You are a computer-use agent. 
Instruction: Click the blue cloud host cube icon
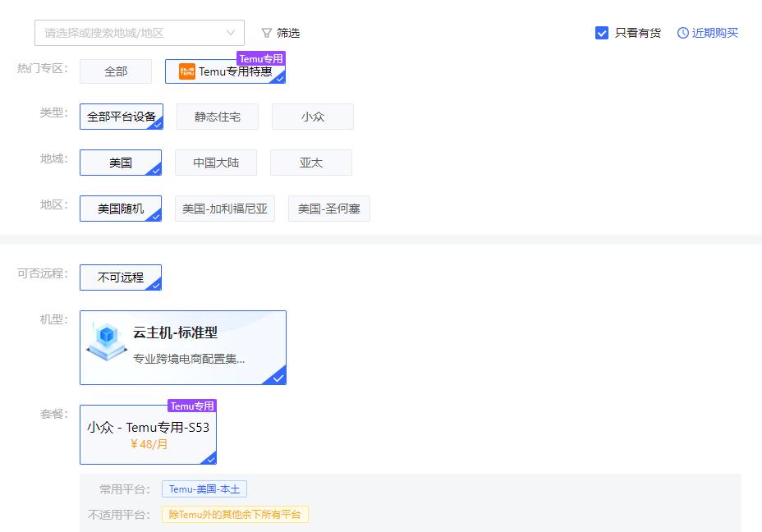click(x=107, y=342)
